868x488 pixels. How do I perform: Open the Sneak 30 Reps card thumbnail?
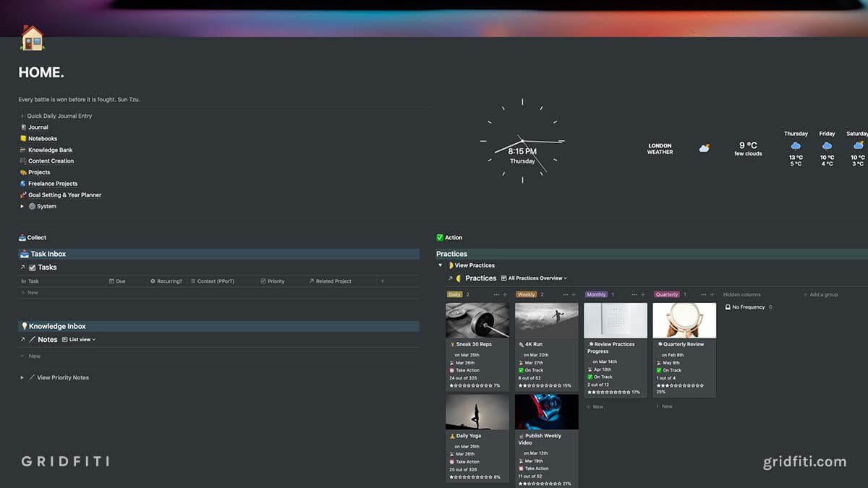click(477, 320)
